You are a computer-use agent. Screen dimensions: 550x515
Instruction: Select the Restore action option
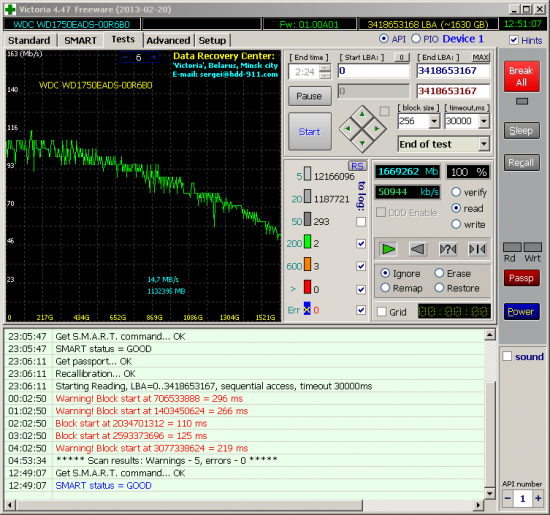pos(439,288)
